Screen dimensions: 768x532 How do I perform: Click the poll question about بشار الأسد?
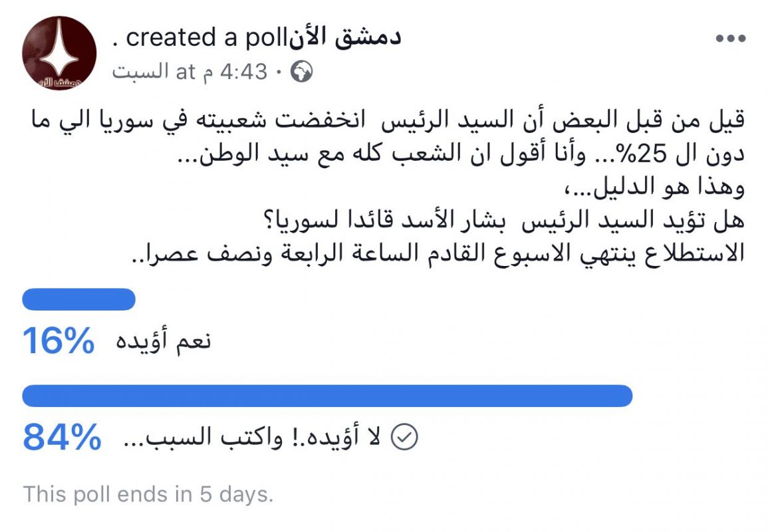(503, 220)
